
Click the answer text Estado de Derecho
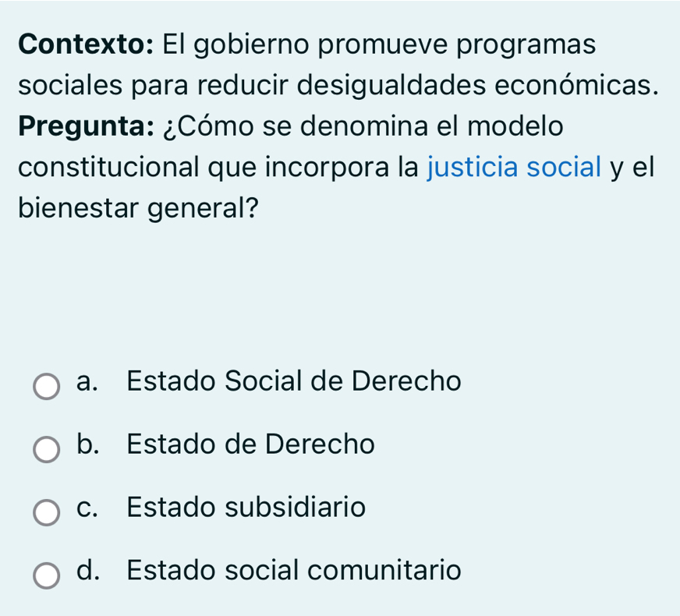[250, 444]
